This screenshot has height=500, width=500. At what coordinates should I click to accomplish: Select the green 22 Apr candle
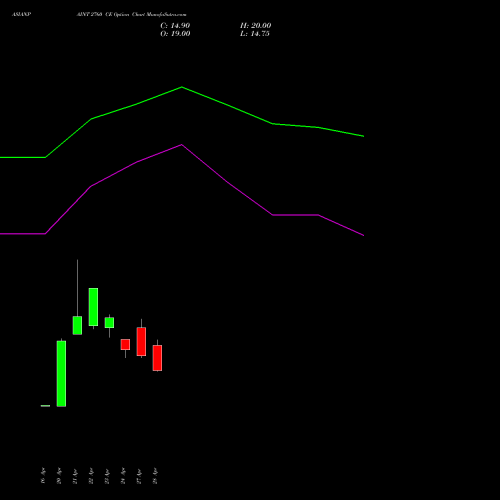click(93, 307)
